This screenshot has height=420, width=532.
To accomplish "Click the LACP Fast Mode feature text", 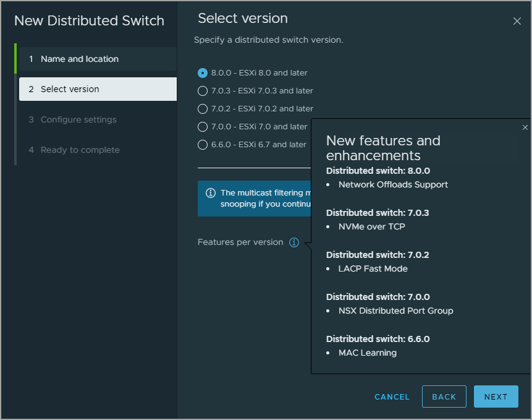I will tap(373, 269).
